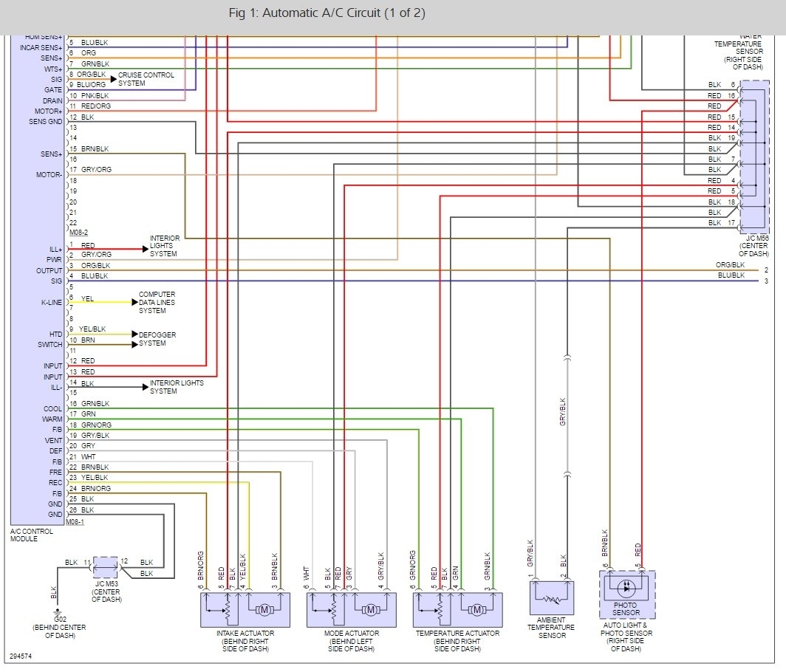Click the Temperature Actuator motor symbol
786x672 pixels.
pos(476,610)
